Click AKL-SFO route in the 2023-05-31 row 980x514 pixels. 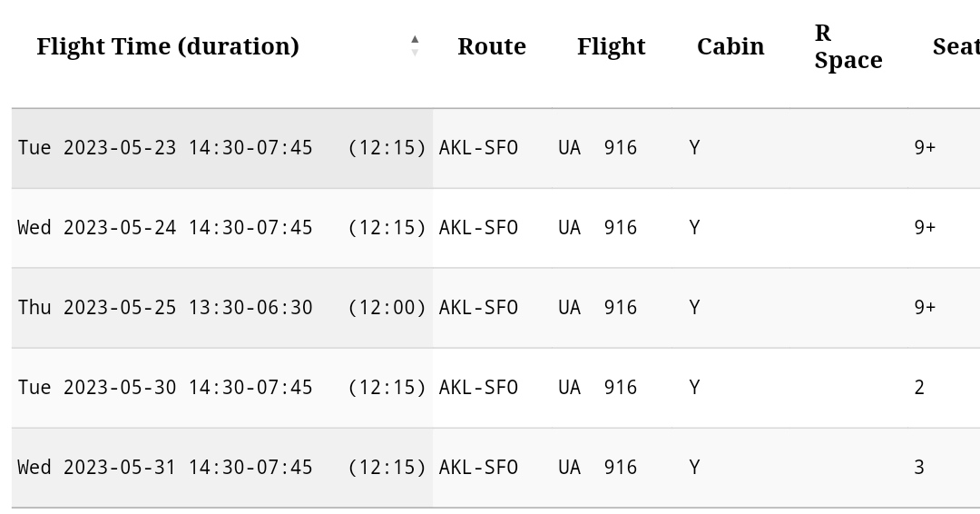478,468
